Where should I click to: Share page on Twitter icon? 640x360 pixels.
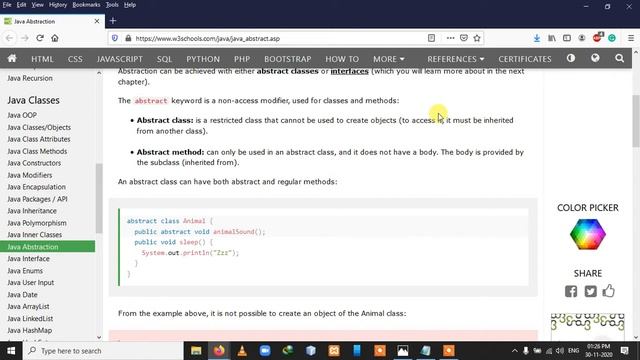590,291
